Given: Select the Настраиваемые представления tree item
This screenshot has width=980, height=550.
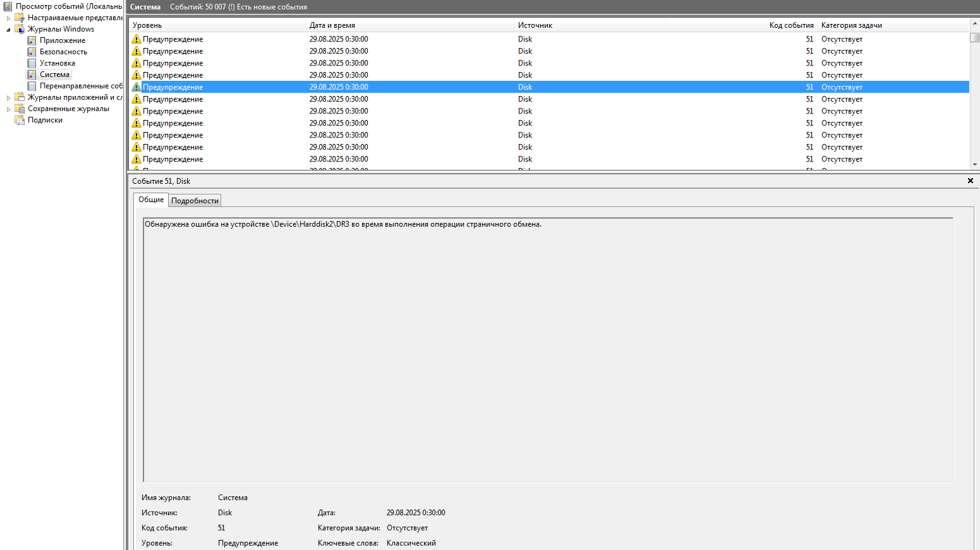Looking at the screenshot, I should (75, 18).
